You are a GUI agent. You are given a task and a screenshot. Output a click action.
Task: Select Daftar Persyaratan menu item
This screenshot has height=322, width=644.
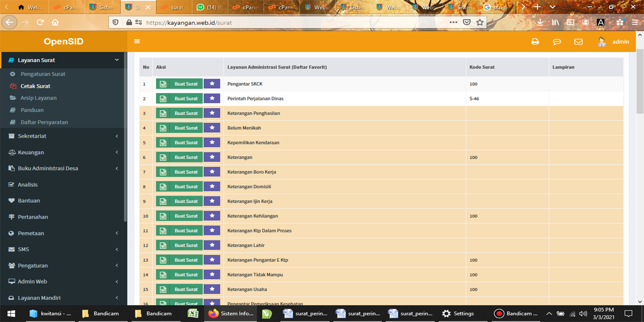pos(44,122)
